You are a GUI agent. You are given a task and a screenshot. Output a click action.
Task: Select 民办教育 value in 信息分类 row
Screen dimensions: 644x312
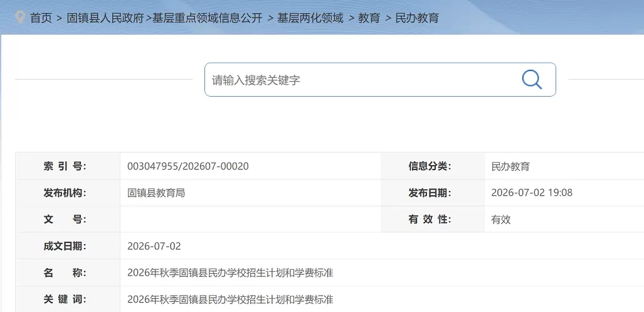point(510,166)
